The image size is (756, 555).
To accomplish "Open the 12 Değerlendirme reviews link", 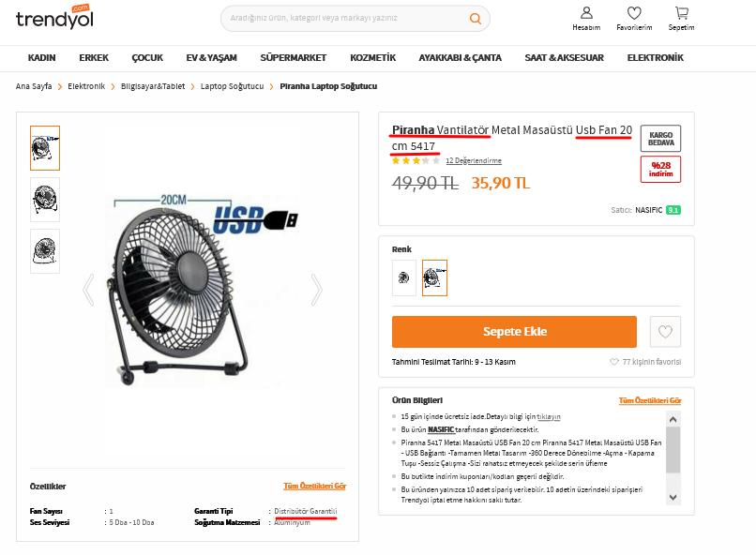I will coord(473,160).
